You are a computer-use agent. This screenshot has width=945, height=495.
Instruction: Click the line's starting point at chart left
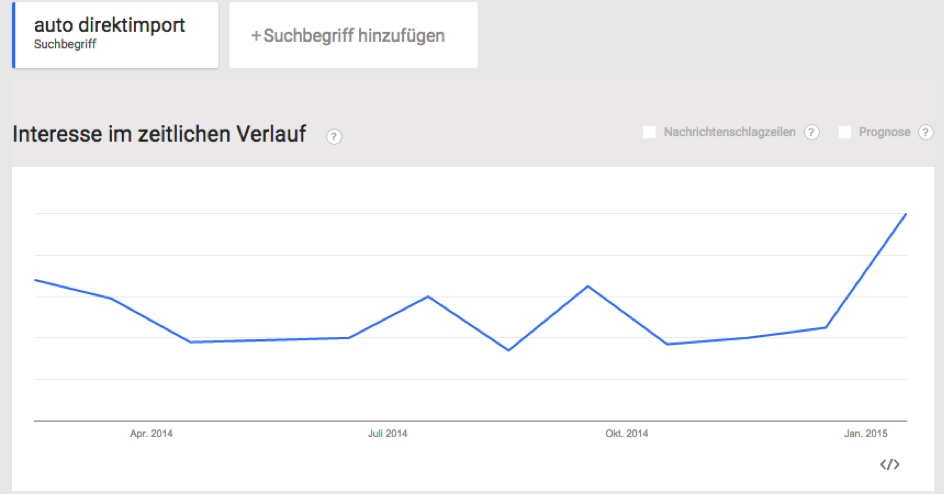(36, 280)
